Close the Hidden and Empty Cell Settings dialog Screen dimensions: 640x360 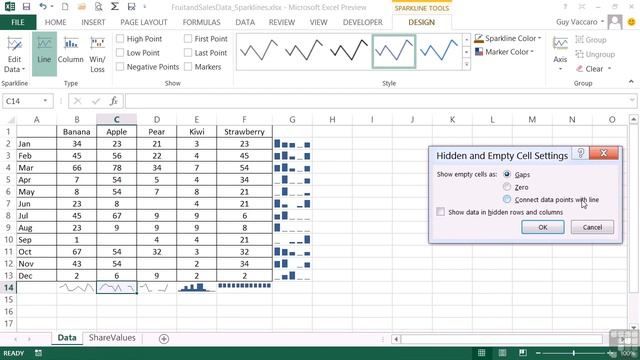tap(604, 153)
